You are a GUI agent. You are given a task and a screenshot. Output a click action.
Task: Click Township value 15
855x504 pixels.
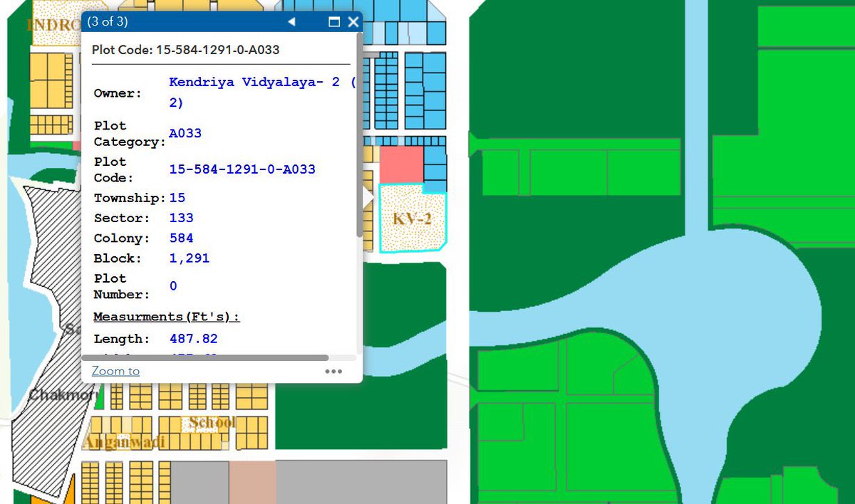pos(177,197)
